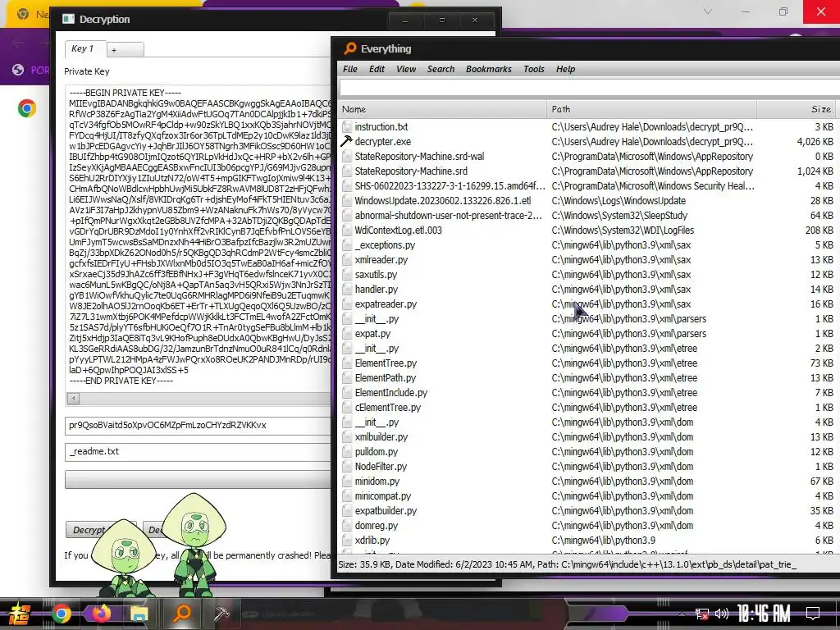Select the file icon of instruction.txt
840x630 pixels.
point(347,127)
